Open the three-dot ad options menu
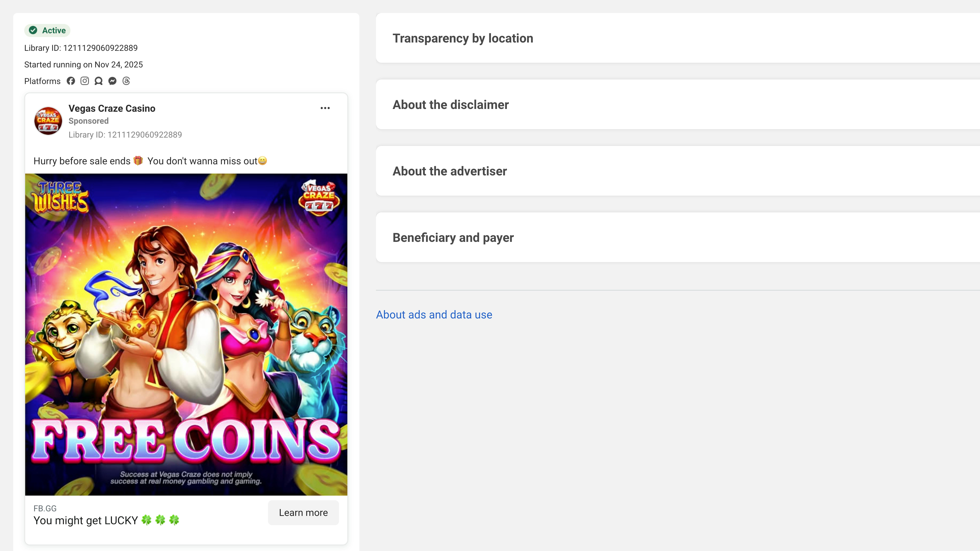980x551 pixels. [325, 108]
